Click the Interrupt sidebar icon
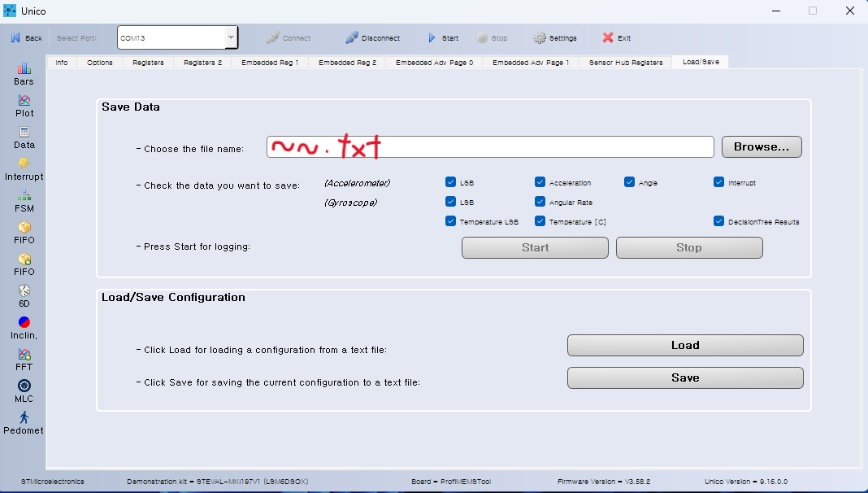This screenshot has width=868, height=493. point(24,168)
